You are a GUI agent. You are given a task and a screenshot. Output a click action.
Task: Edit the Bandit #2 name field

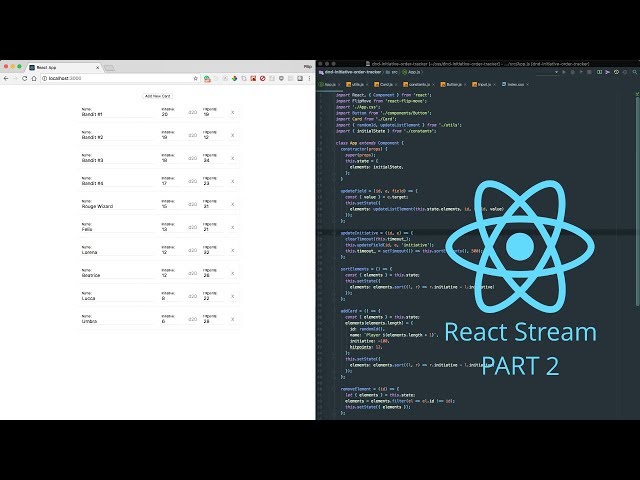pos(118,137)
